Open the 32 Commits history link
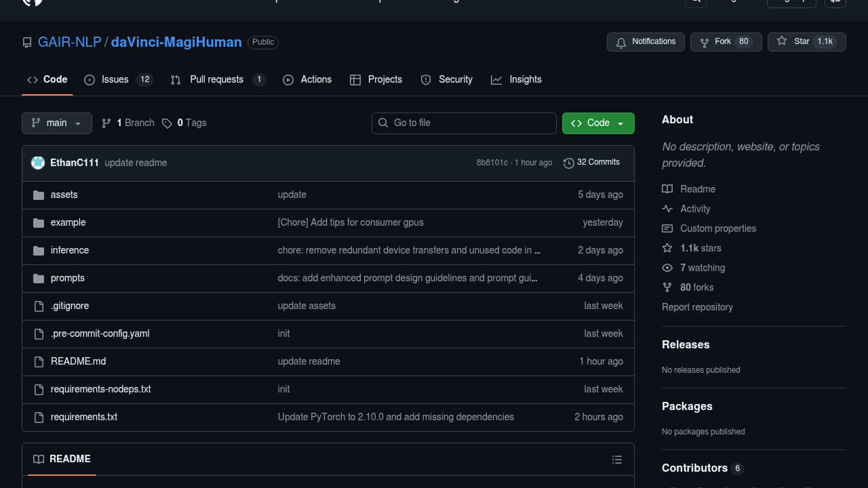Image resolution: width=868 pixels, height=488 pixels. pos(598,162)
